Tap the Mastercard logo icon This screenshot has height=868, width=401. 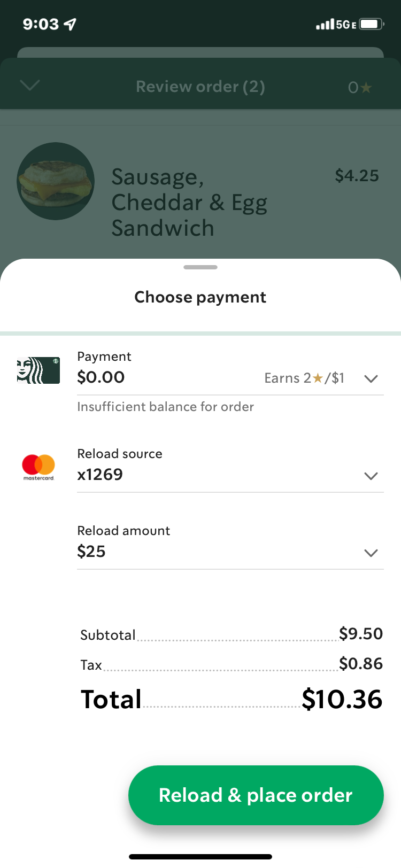click(38, 466)
